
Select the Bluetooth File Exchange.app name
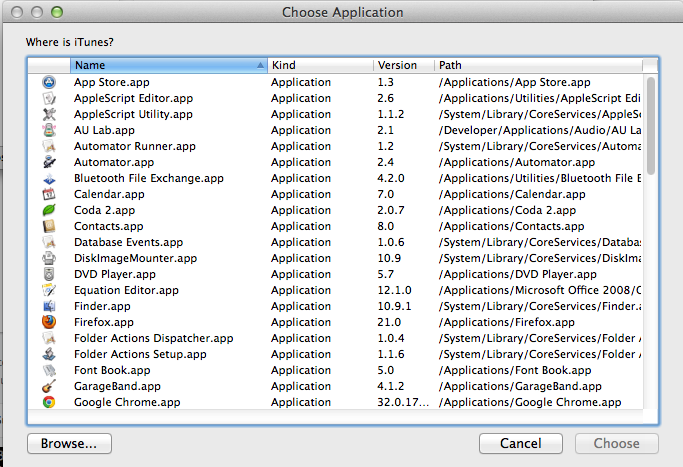click(x=149, y=178)
